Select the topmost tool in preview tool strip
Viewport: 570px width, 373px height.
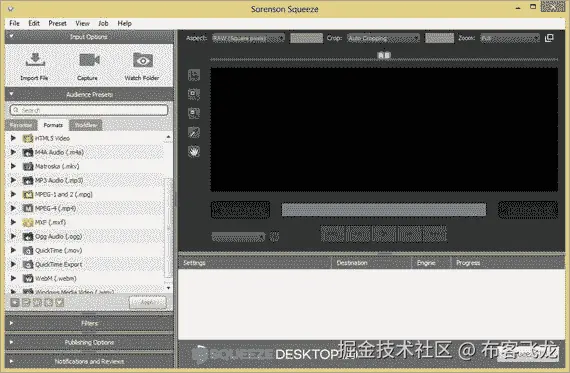pos(194,75)
